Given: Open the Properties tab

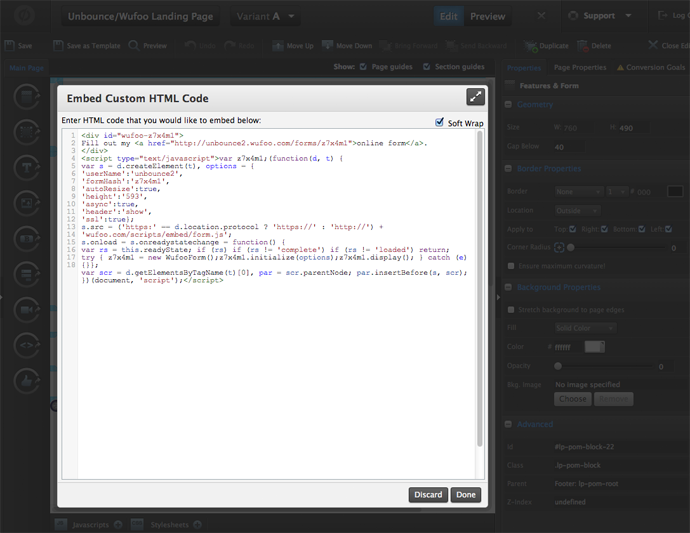Looking at the screenshot, I should (x=524, y=68).
